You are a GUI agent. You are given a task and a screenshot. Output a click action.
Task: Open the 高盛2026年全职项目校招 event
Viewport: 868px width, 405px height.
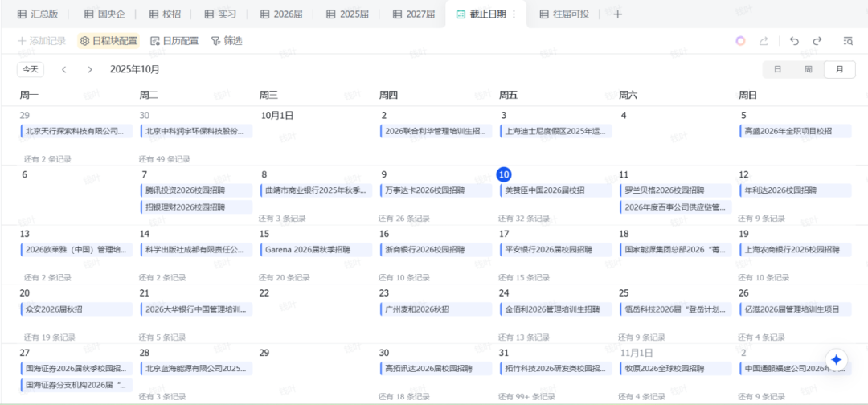(x=796, y=131)
